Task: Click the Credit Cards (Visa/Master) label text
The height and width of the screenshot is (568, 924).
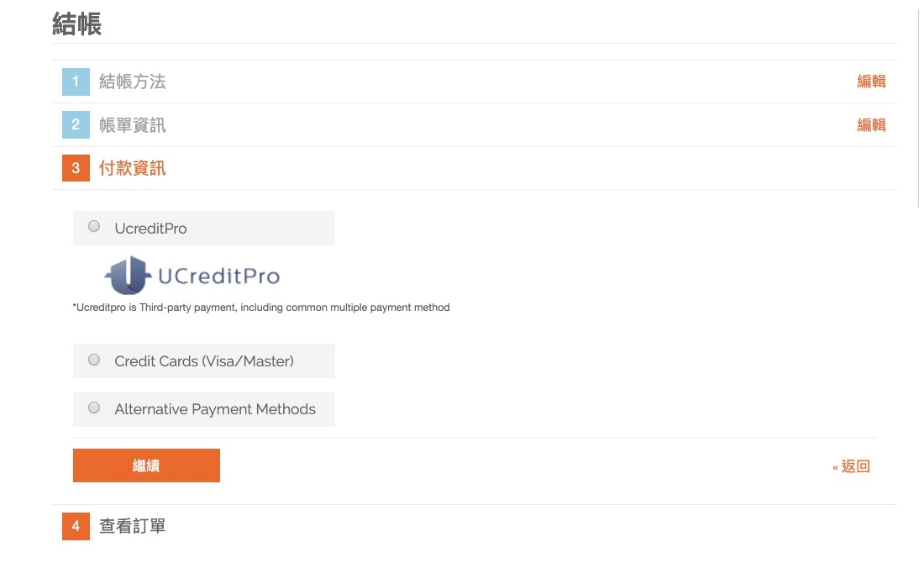Action: 204,361
